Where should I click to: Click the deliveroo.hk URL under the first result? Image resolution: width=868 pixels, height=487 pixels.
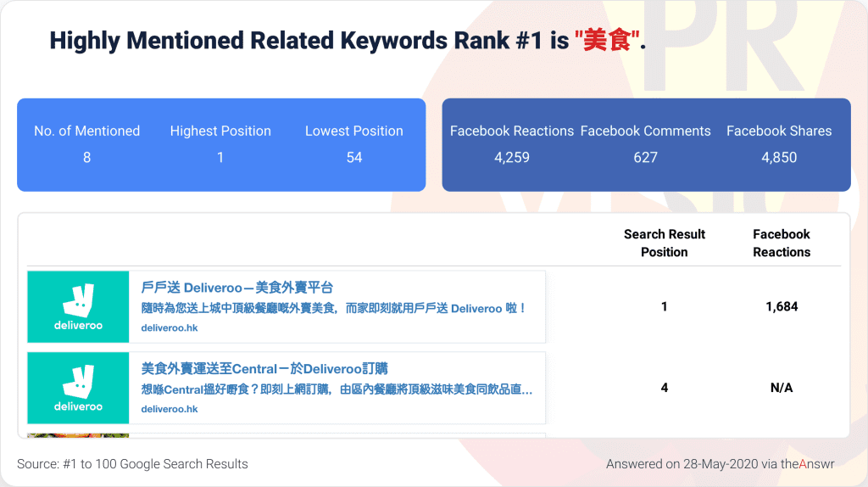click(x=170, y=328)
